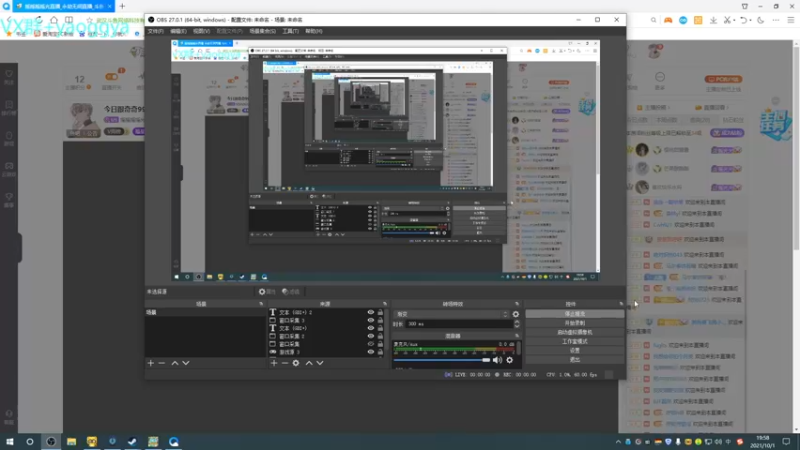Click 退出 to exit OBS
The width and height of the screenshot is (800, 450).
pos(574,360)
